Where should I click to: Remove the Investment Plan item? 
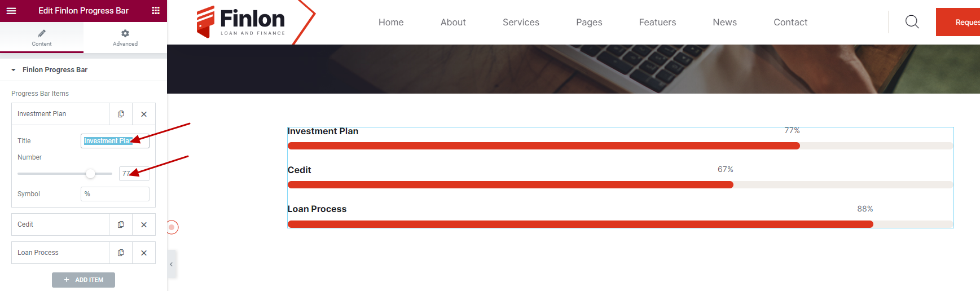(144, 114)
